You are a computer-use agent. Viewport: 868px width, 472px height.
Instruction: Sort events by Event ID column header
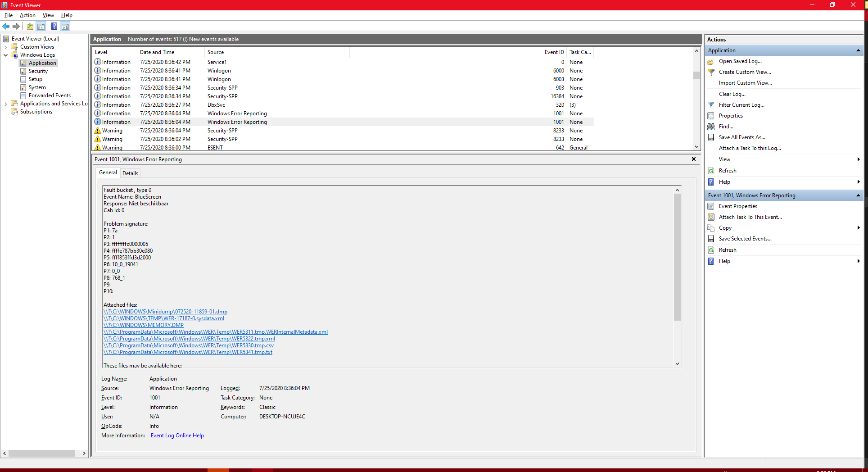(x=554, y=52)
